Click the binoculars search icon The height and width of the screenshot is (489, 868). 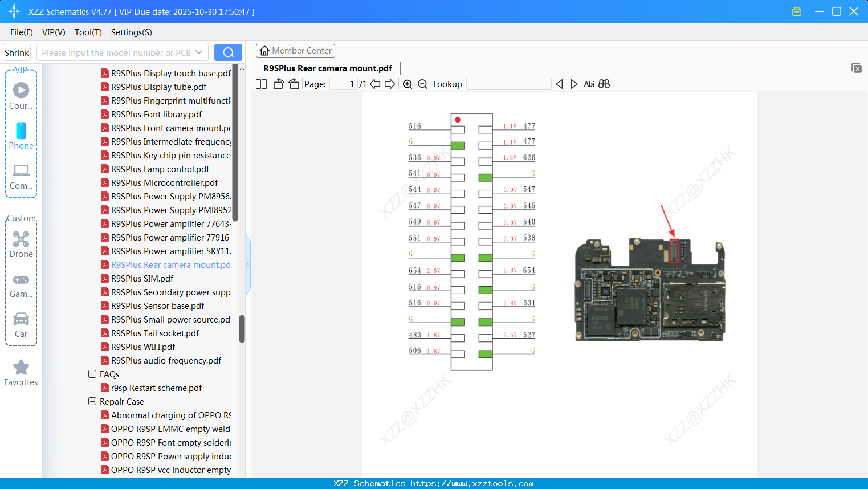pyautogui.click(x=604, y=84)
